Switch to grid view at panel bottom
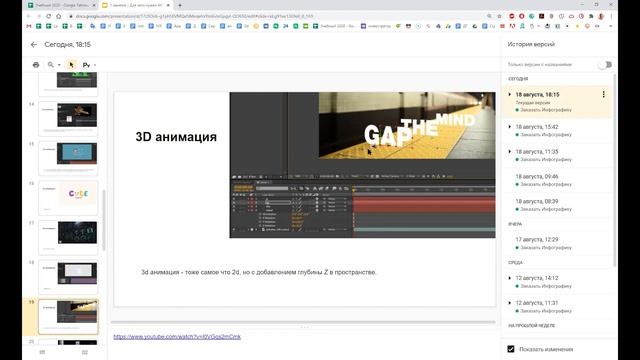Screen dimensions: 640x360 tap(84, 352)
